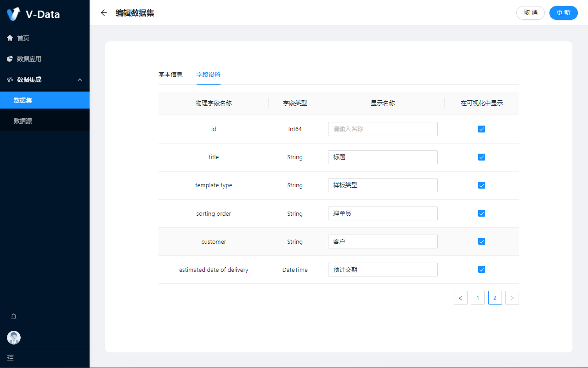
Task: Switch to the 基本信息 tab
Action: tap(170, 75)
